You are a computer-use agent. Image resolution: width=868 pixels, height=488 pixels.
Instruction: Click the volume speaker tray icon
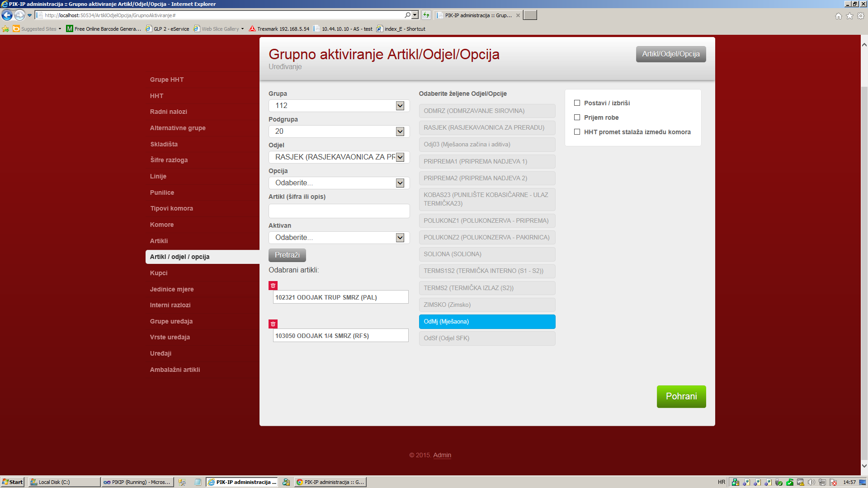tap(811, 482)
